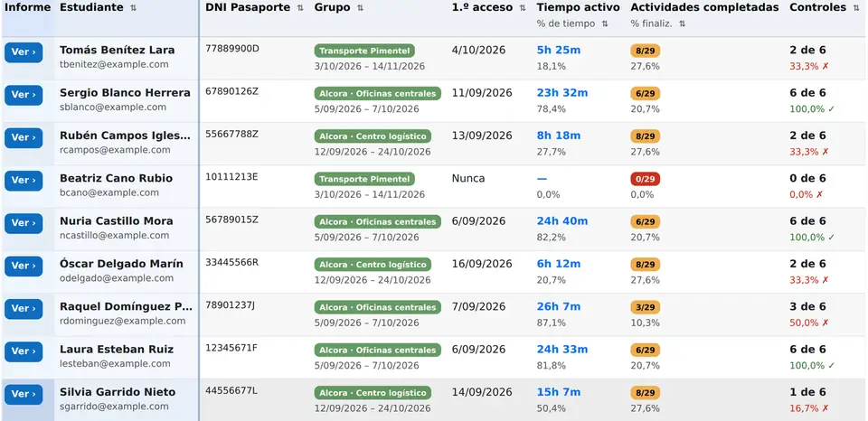The image size is (868, 421).
Task: Click 3/29 activities badge
Action: click(645, 307)
